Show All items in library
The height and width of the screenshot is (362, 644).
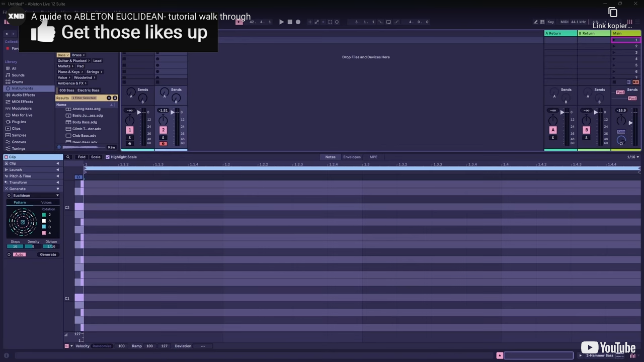(x=14, y=68)
